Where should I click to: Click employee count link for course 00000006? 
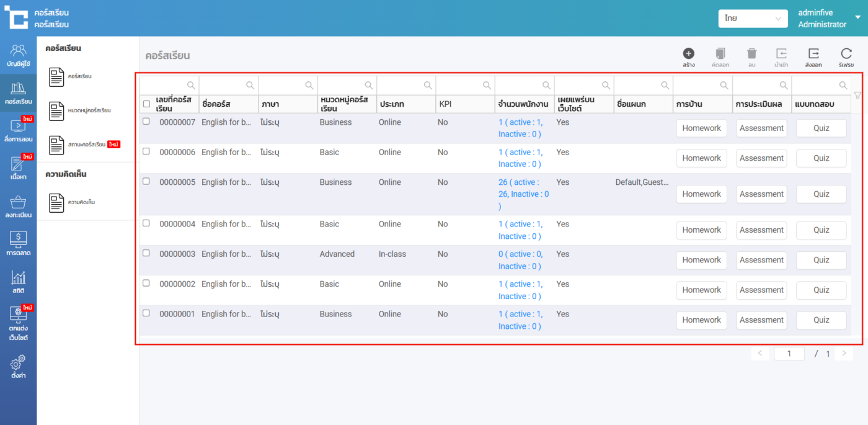pos(520,158)
